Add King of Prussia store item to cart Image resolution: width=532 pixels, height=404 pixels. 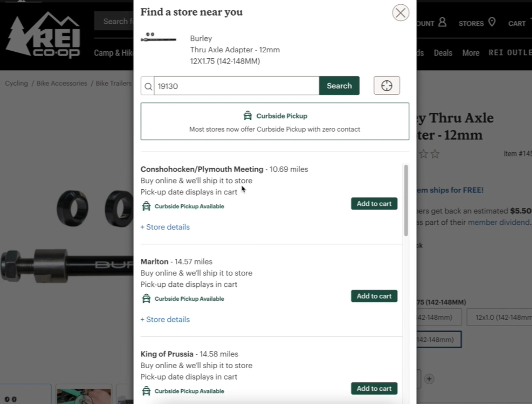coord(374,388)
